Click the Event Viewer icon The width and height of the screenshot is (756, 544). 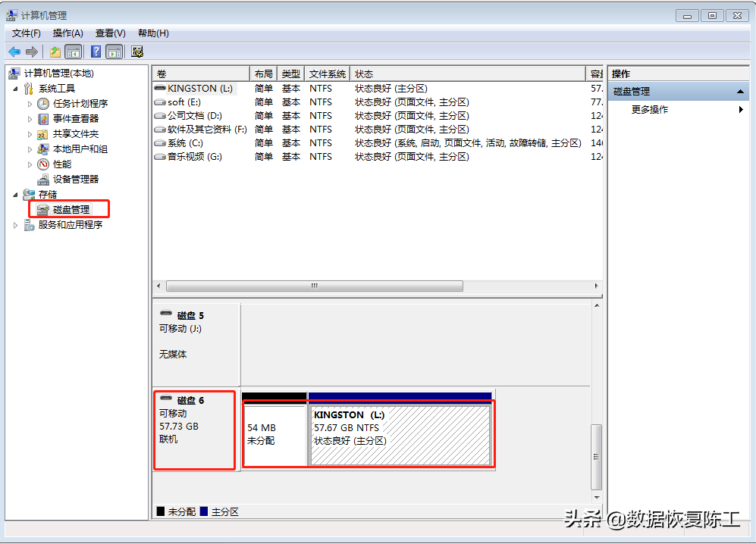[43, 119]
